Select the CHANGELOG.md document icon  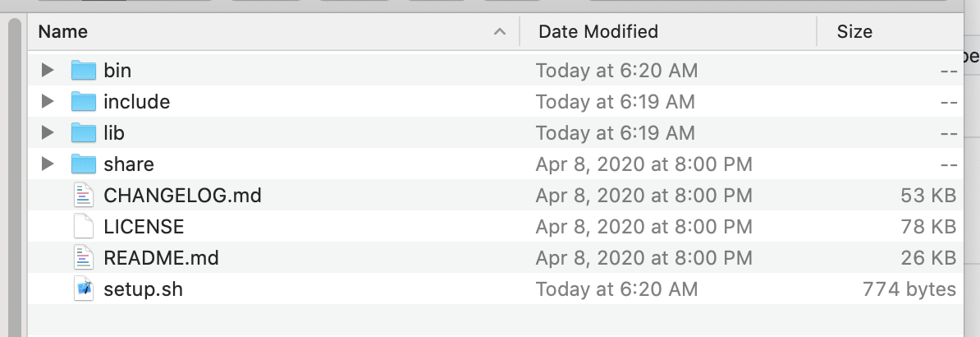point(84,196)
